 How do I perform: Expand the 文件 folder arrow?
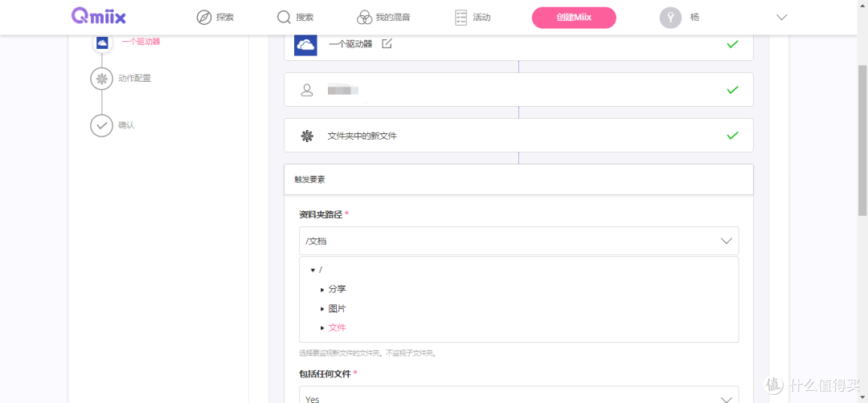(x=322, y=328)
